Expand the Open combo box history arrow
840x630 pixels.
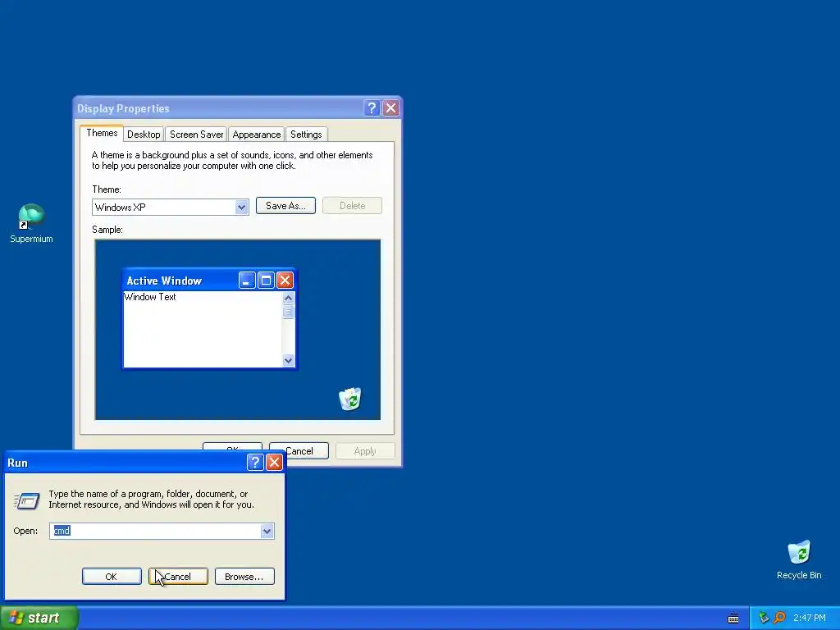[x=267, y=531]
